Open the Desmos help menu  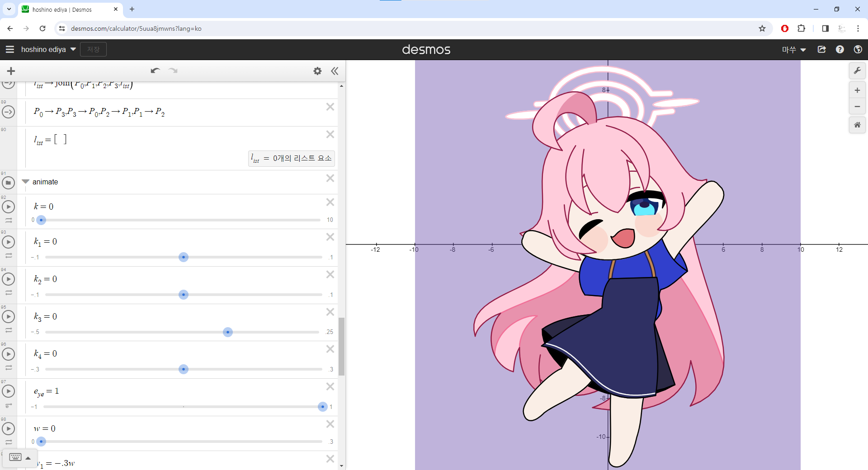pos(840,50)
